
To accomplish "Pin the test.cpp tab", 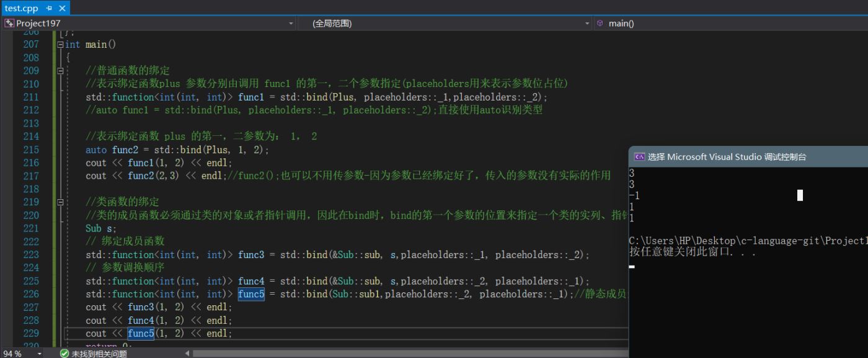I will 49,8.
